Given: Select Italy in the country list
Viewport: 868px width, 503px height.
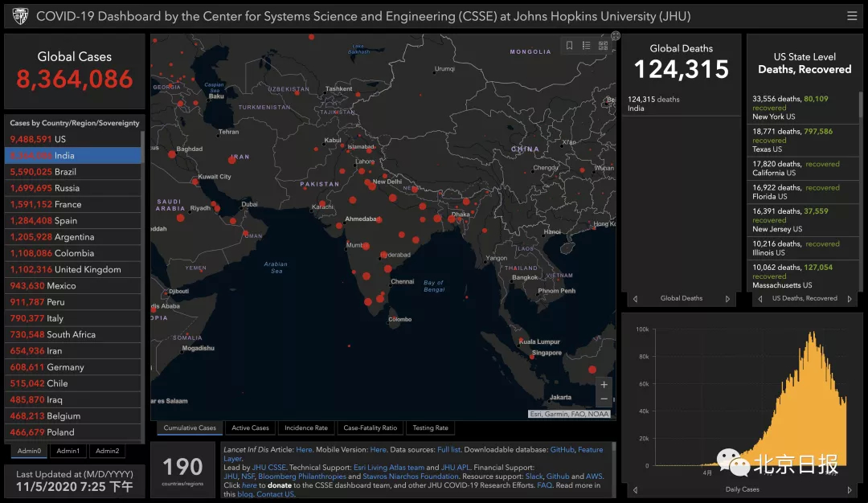Looking at the screenshot, I should point(72,318).
